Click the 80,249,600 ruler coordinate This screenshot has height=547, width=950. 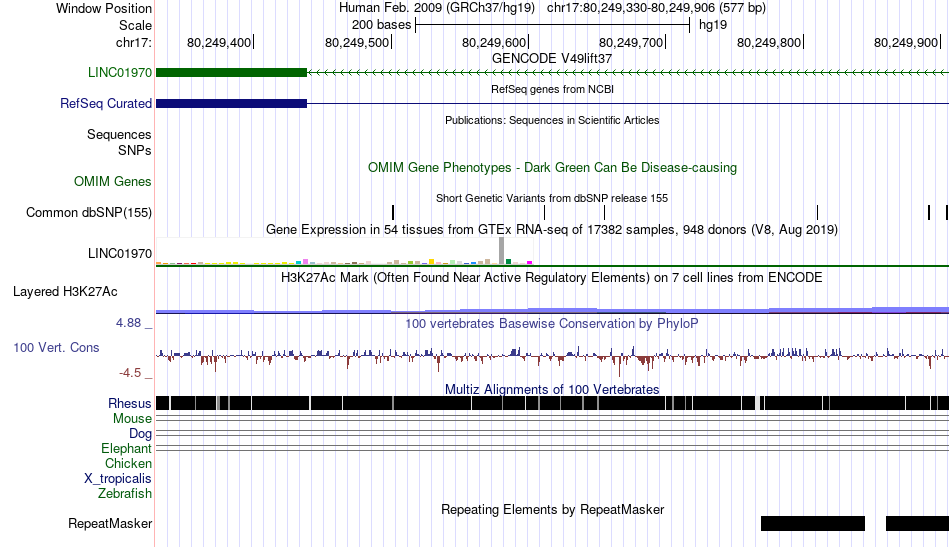pos(494,42)
